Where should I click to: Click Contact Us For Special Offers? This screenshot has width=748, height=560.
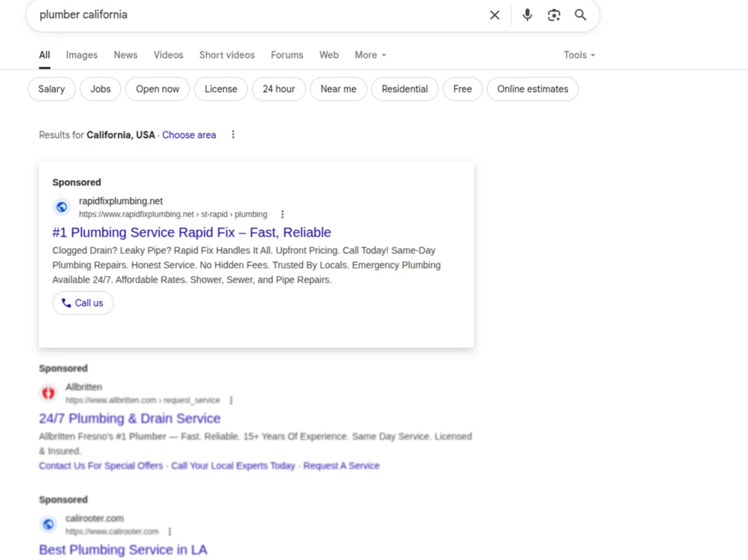pyautogui.click(x=101, y=466)
